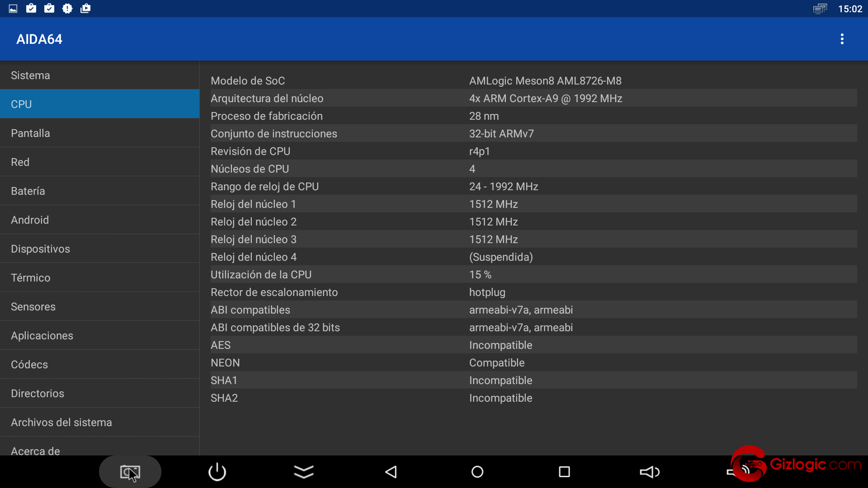The image size is (868, 488).
Task: Click the volume speaker icon
Action: coord(650,472)
